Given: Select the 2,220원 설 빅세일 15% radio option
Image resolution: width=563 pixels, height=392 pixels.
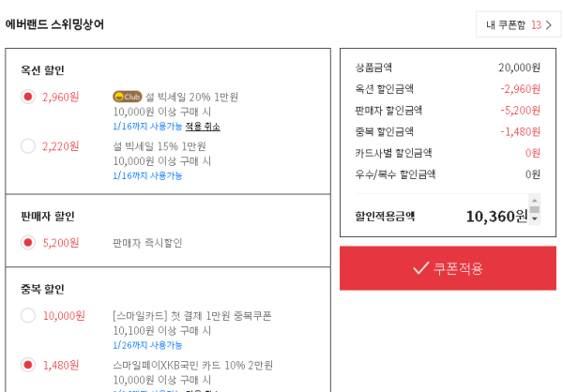Looking at the screenshot, I should click(28, 146).
